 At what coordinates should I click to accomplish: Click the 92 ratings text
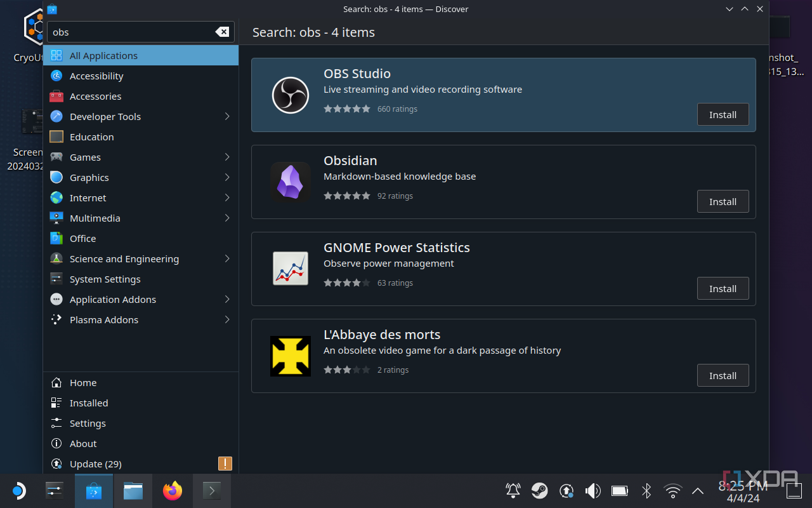pos(395,196)
